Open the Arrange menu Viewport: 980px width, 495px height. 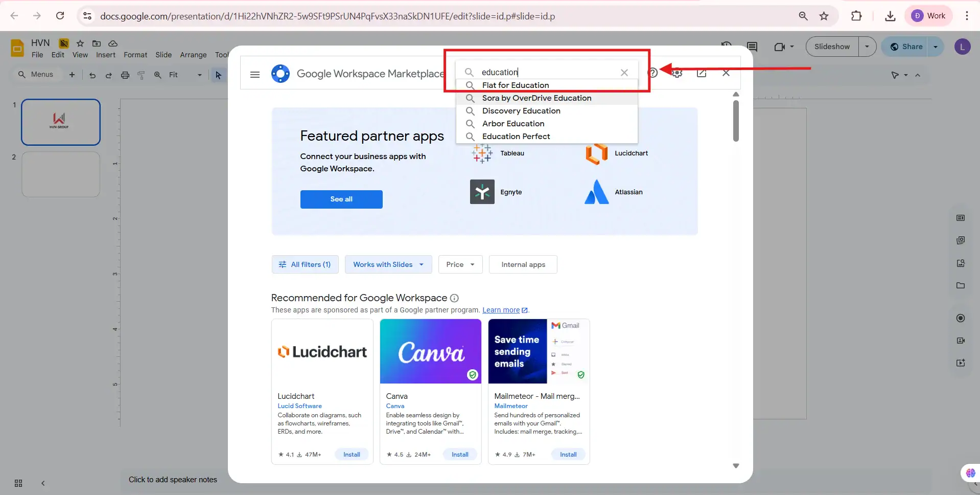[x=193, y=55]
